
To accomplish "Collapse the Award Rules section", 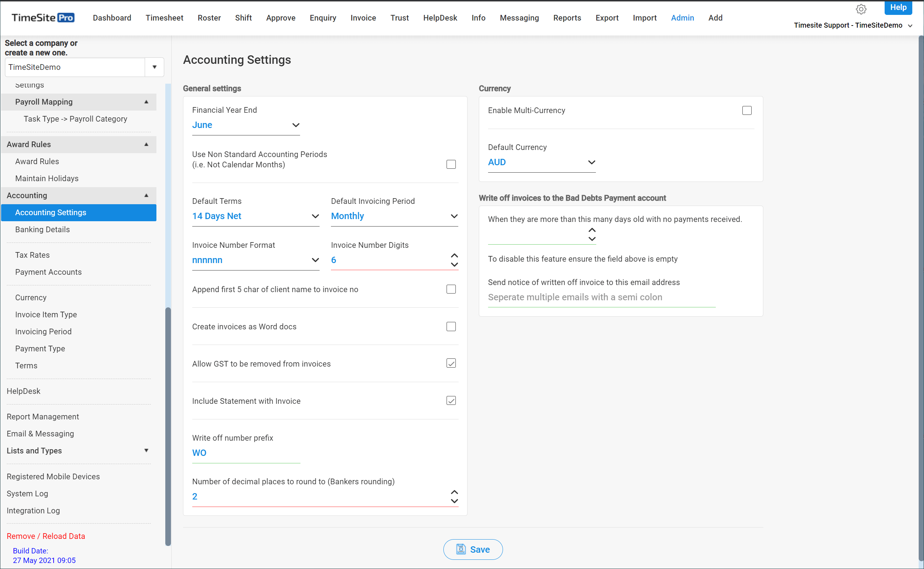I will pyautogui.click(x=79, y=145).
